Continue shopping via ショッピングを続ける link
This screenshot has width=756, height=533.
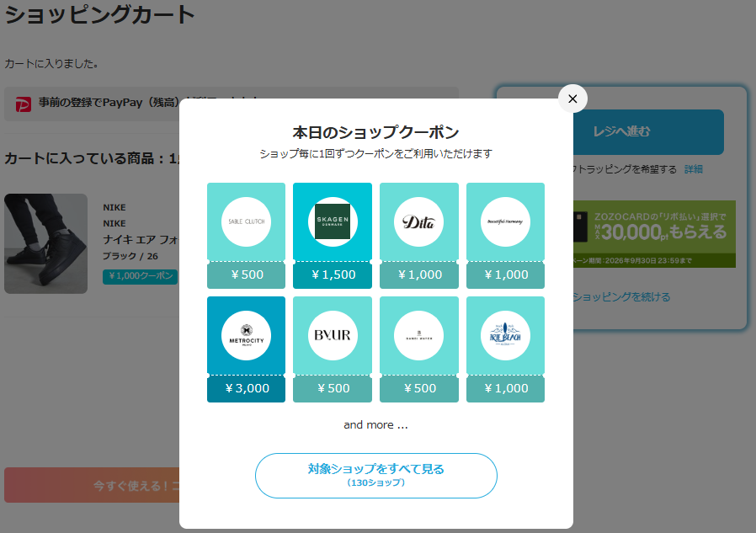pos(621,297)
